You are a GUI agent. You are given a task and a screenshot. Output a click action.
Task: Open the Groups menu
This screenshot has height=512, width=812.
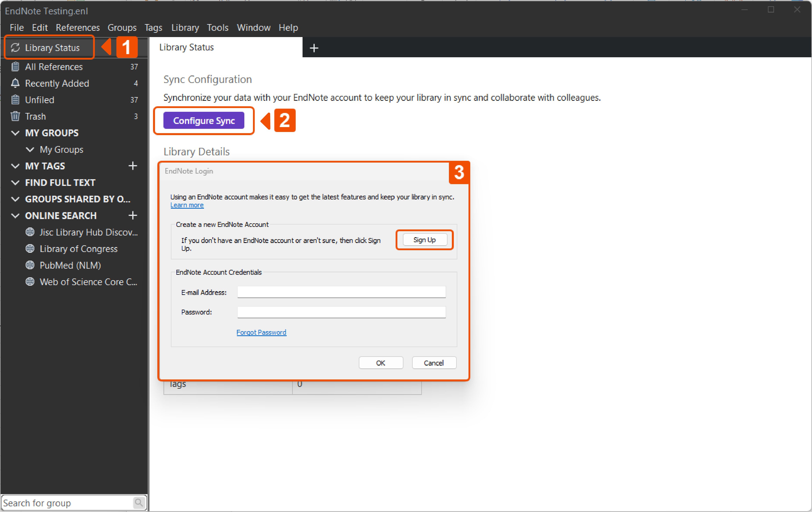tap(122, 27)
